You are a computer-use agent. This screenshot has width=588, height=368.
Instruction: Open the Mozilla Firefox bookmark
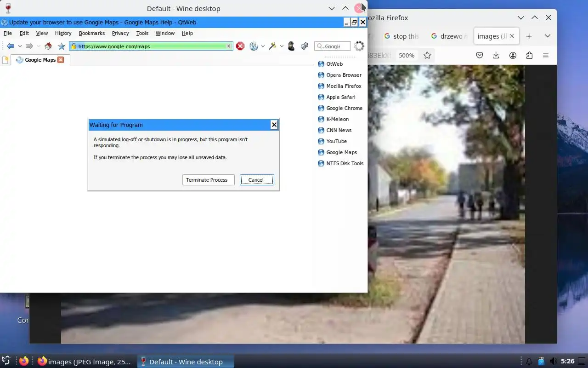[340, 86]
